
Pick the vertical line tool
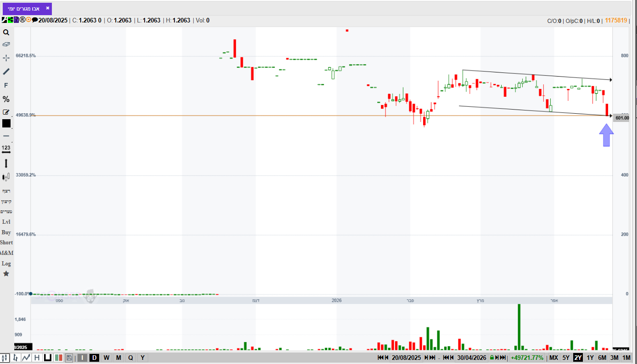pos(6,163)
